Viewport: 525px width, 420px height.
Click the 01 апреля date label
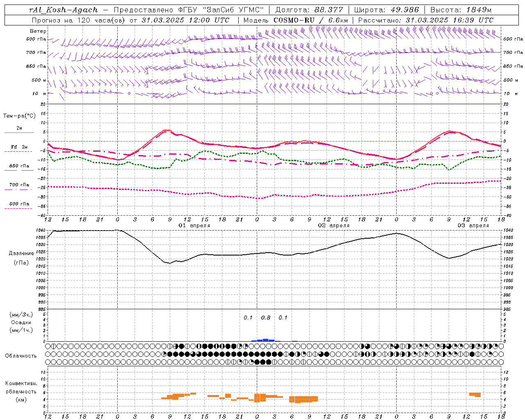pyautogui.click(x=194, y=226)
